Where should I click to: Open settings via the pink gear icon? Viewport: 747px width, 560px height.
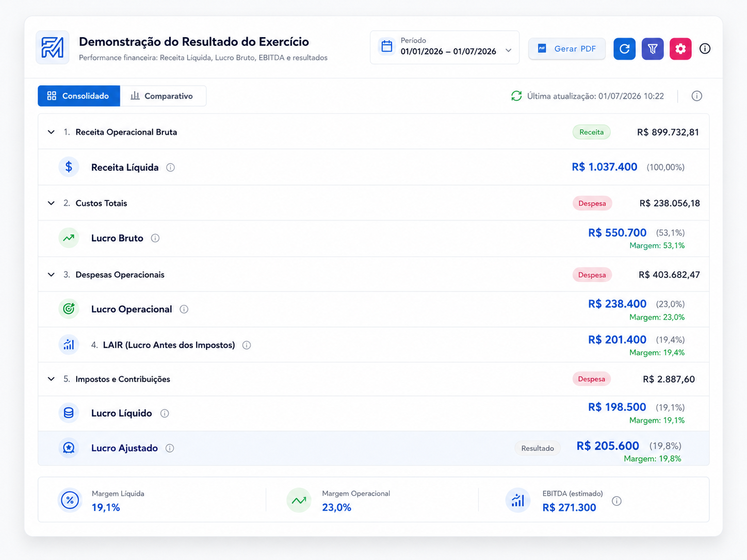click(680, 49)
